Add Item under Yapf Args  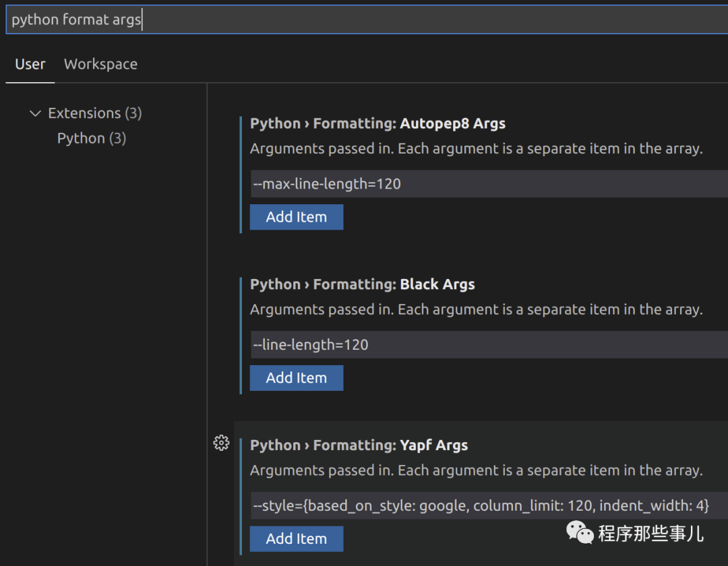coord(296,538)
